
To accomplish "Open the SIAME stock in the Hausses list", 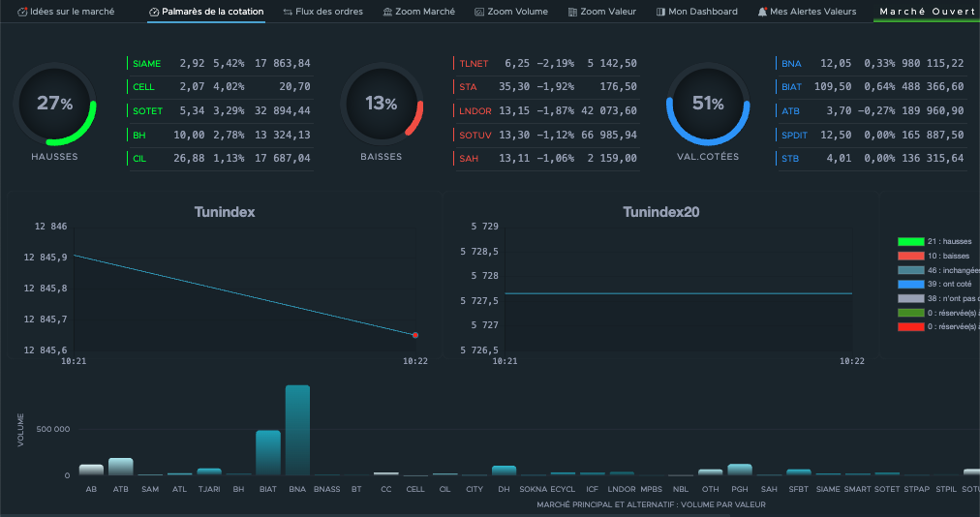I will coord(147,63).
